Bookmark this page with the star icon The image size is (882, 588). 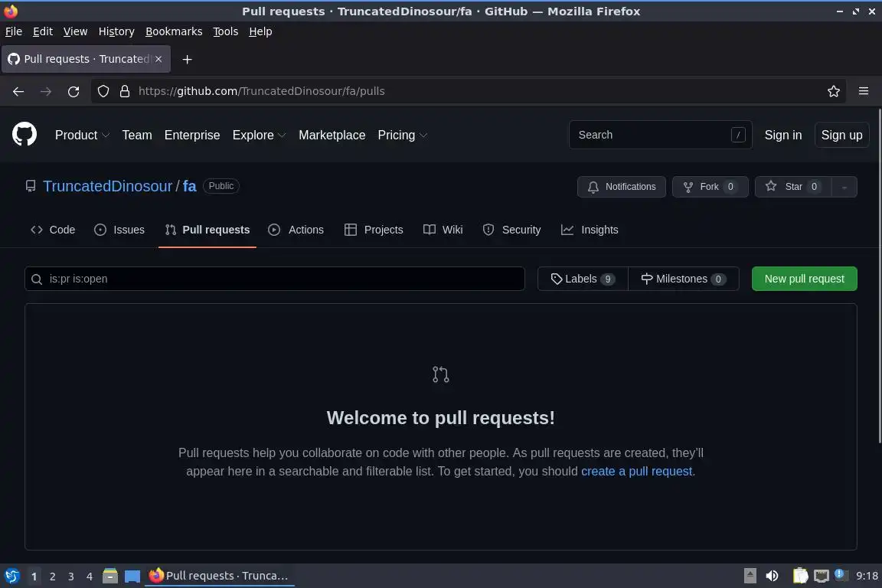click(x=834, y=91)
